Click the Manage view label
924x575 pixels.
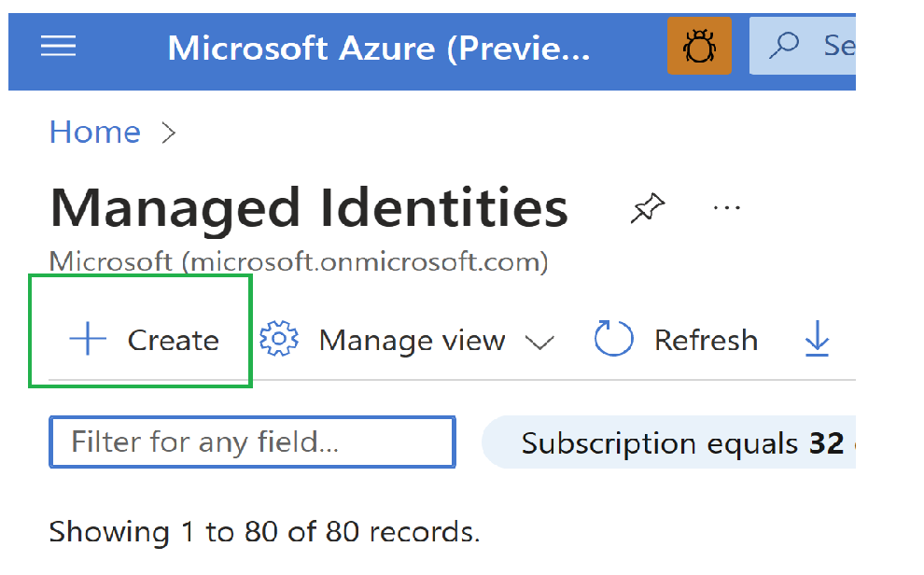[412, 341]
